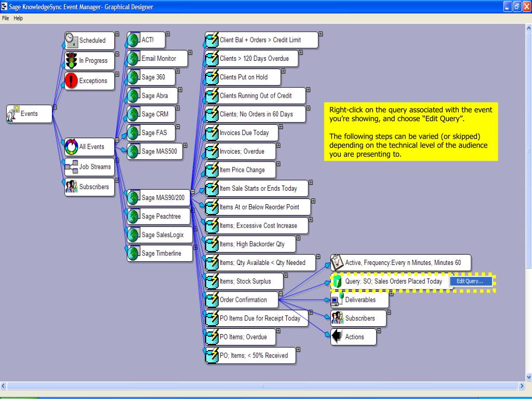
Task: Click the Subscribers people icon under Job Streams
Action: point(72,187)
